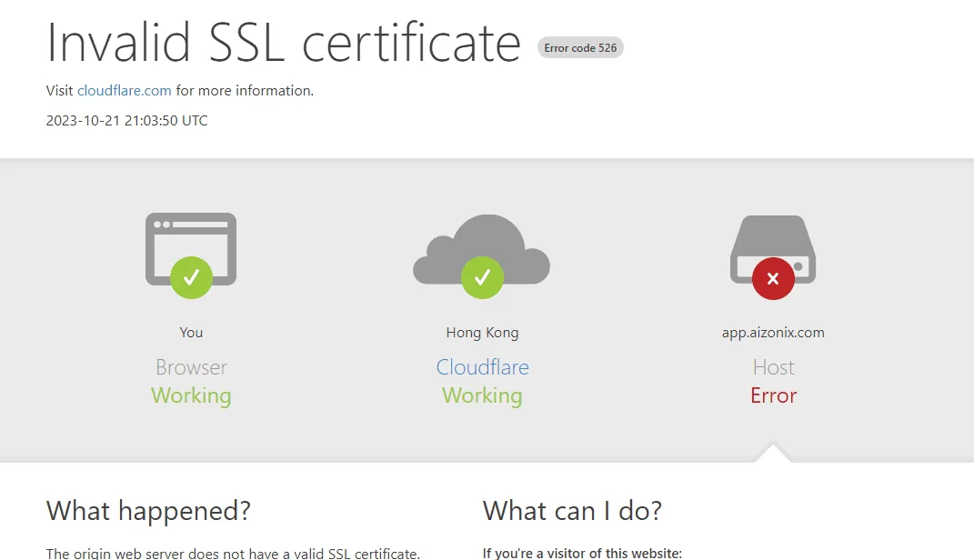Image resolution: width=974 pixels, height=560 pixels.
Task: Click the 'What happened?' heading
Action: pyautogui.click(x=148, y=511)
